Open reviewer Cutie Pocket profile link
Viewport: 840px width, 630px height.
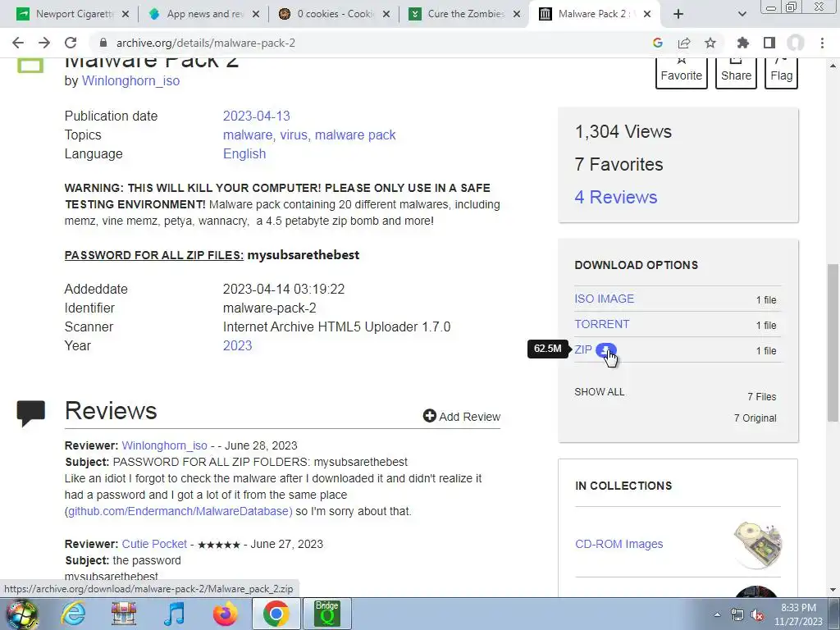point(154,544)
